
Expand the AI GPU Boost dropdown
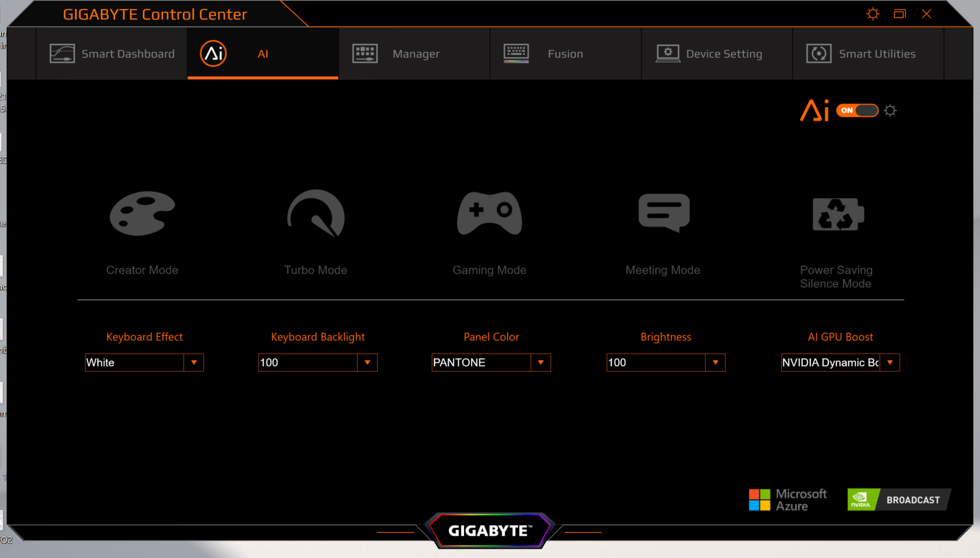point(890,362)
